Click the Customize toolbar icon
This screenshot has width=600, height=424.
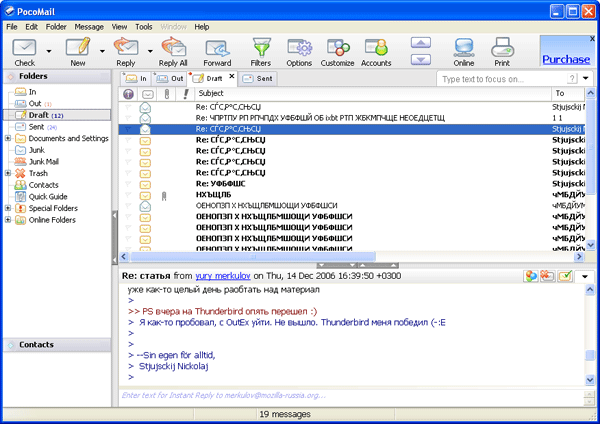(338, 47)
